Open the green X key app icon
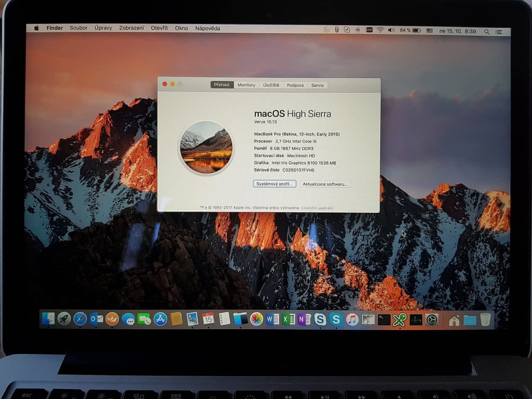 click(x=400, y=319)
